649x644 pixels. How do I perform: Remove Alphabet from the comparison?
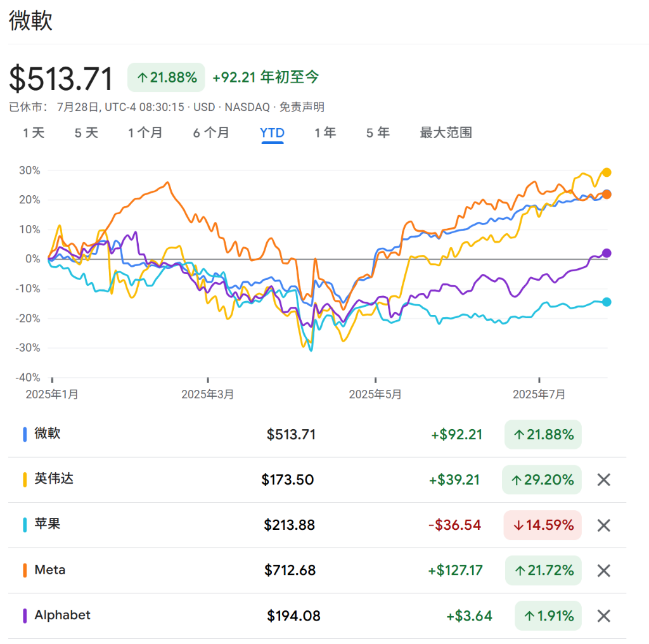click(603, 616)
